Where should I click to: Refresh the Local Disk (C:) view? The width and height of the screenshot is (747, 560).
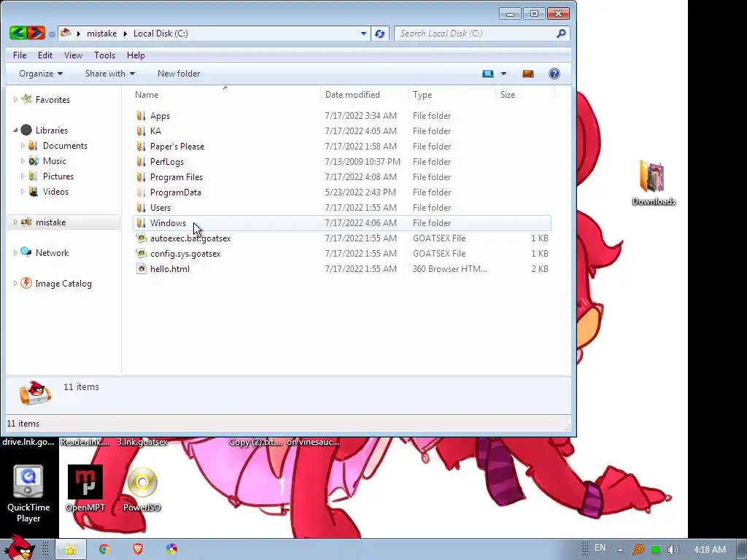[379, 34]
